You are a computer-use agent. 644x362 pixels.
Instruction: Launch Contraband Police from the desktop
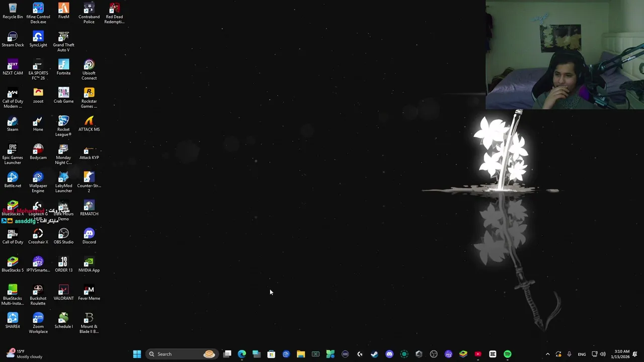pyautogui.click(x=89, y=14)
